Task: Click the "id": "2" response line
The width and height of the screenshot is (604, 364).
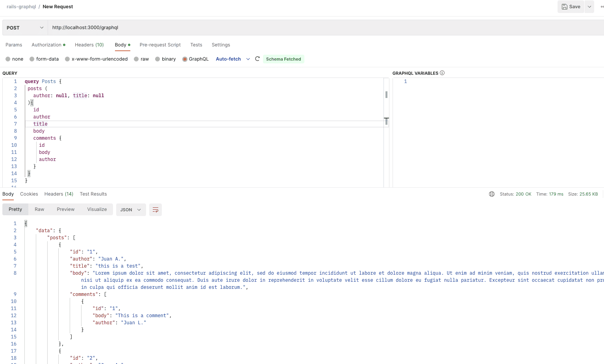Action: click(x=84, y=358)
